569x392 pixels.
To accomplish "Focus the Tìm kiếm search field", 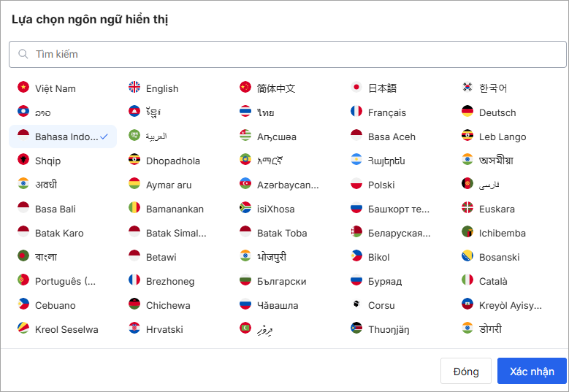I will click(287, 54).
